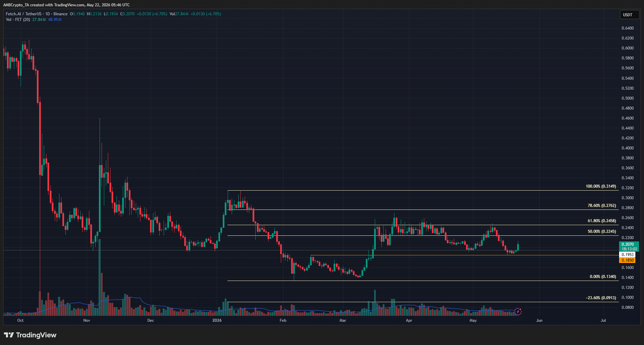This screenshot has height=345, width=644.
Task: Click the 18:13:02 countdown timer label
Action: click(629, 249)
